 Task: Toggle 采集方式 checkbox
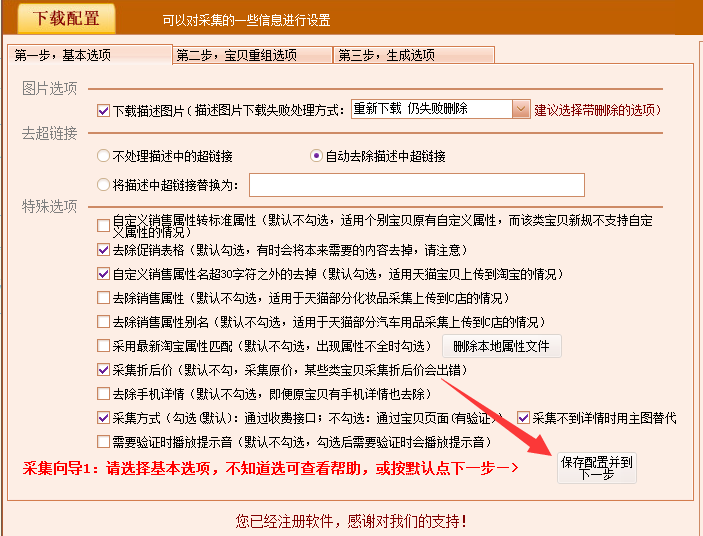103,418
